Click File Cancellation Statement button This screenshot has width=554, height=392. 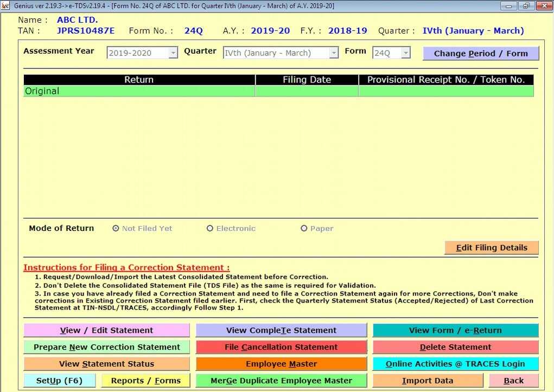click(x=281, y=347)
